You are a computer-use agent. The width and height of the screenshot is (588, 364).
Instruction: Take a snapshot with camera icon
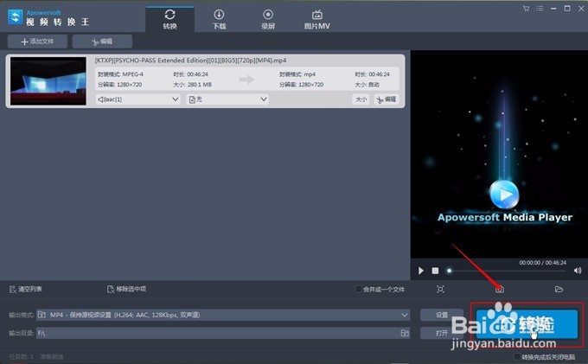click(500, 289)
